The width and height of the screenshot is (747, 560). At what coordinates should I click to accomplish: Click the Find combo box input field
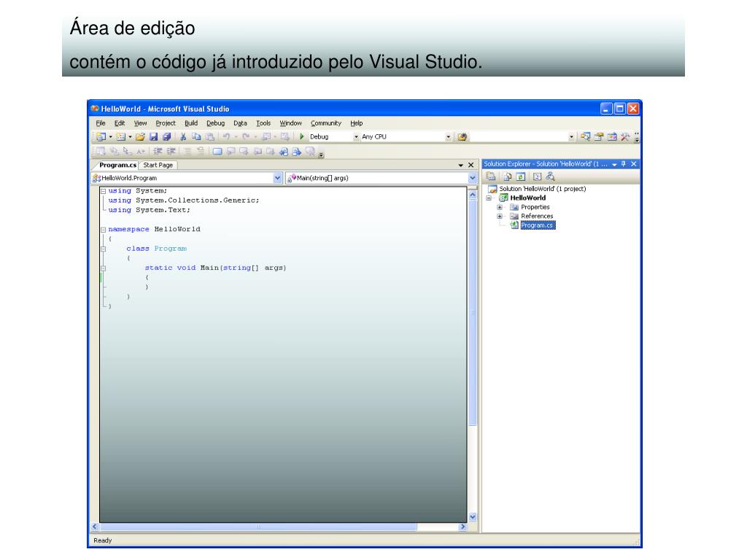coord(519,137)
